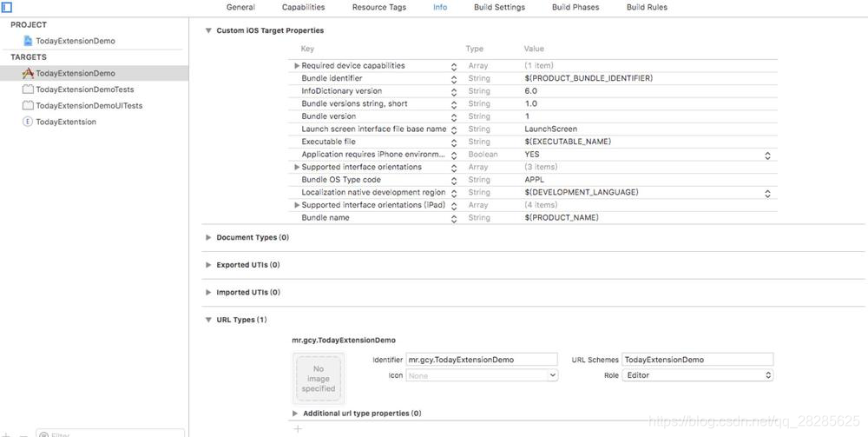Screen dimensions: 868x437
Task: Open the Capabilities tab
Action: pos(303,7)
